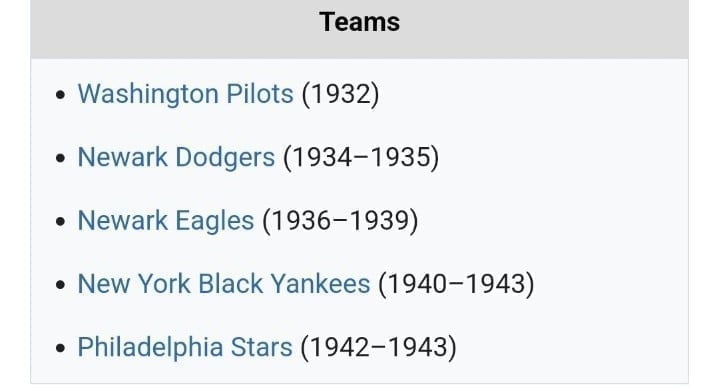Screen dimensions: 719x388
Task: Click the word Pilots in the Washington link
Action: (x=260, y=94)
